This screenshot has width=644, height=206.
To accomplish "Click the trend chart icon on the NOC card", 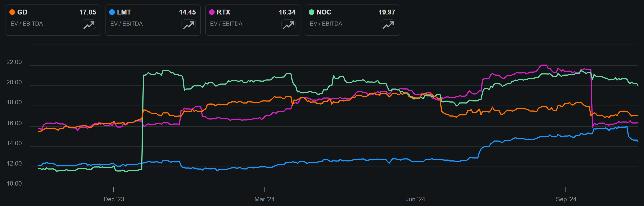I will point(388,24).
